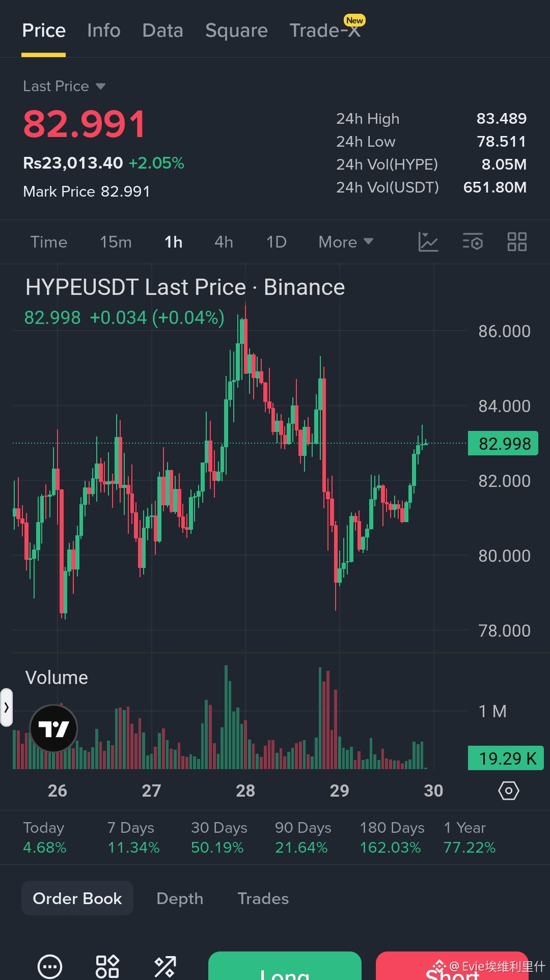Click the Today 4.68% performance
The height and width of the screenshot is (980, 550).
click(x=45, y=837)
